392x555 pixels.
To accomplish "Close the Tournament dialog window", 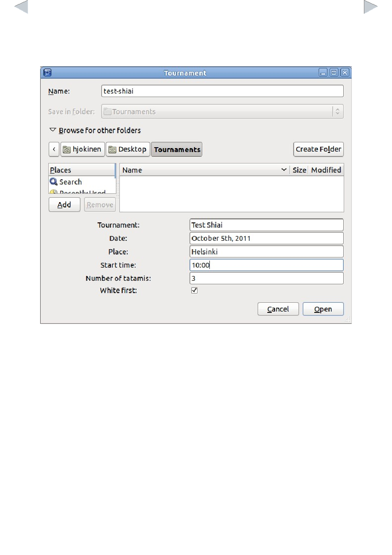I will (345, 73).
